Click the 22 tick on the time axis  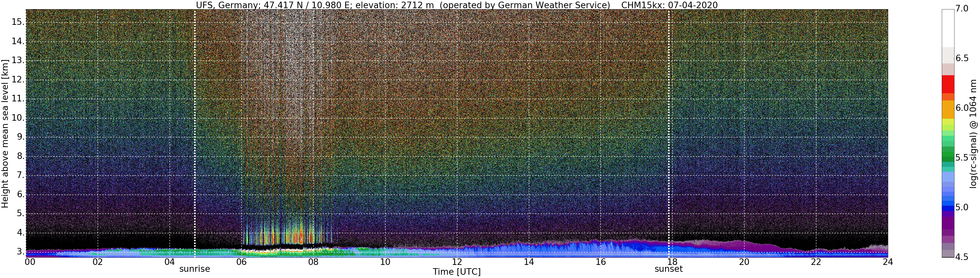point(816,262)
